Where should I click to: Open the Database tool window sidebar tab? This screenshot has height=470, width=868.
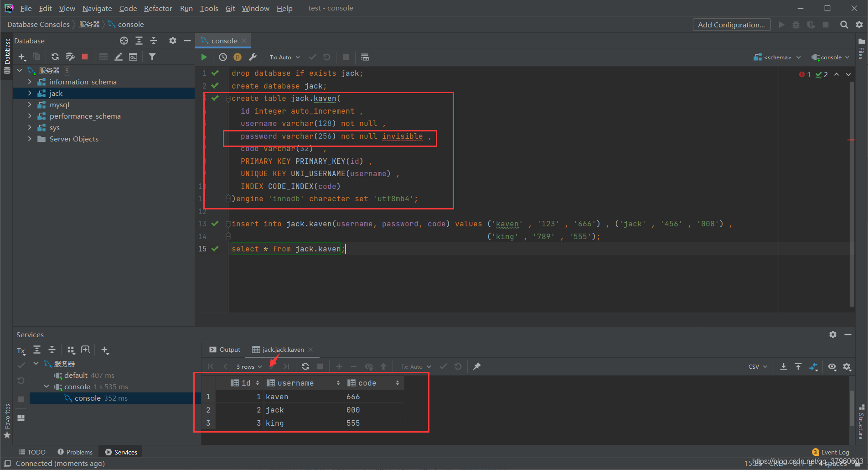pos(7,56)
